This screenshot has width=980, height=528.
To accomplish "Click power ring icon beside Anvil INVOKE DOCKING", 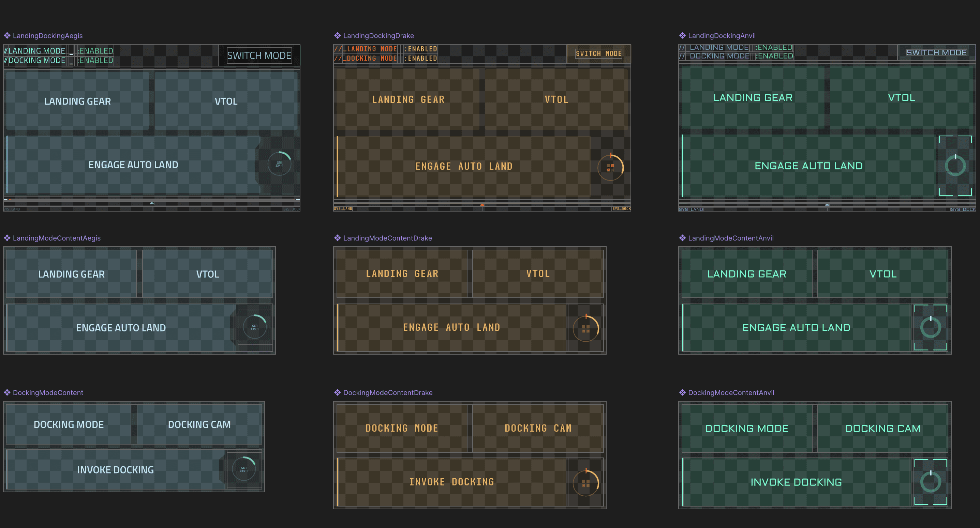I will click(x=931, y=482).
